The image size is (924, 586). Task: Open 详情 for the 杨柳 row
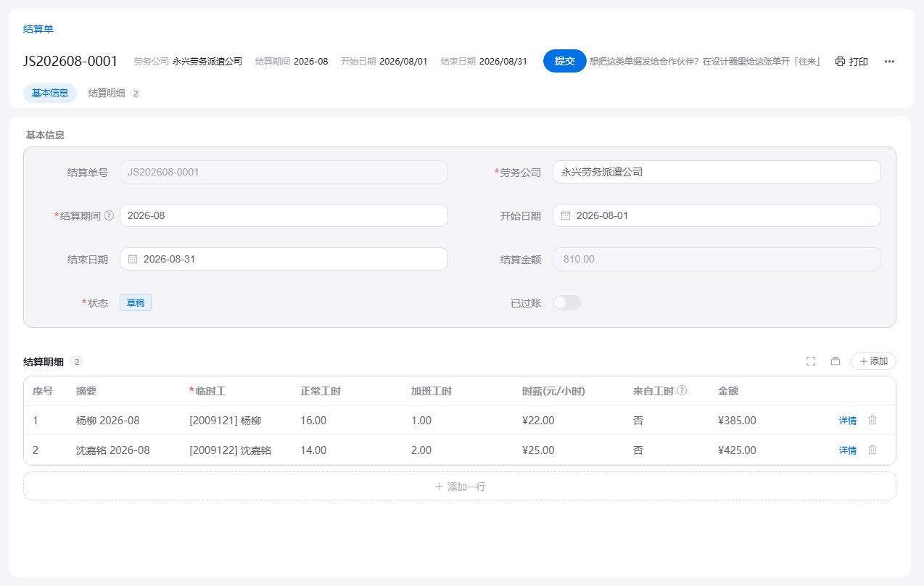(x=848, y=421)
